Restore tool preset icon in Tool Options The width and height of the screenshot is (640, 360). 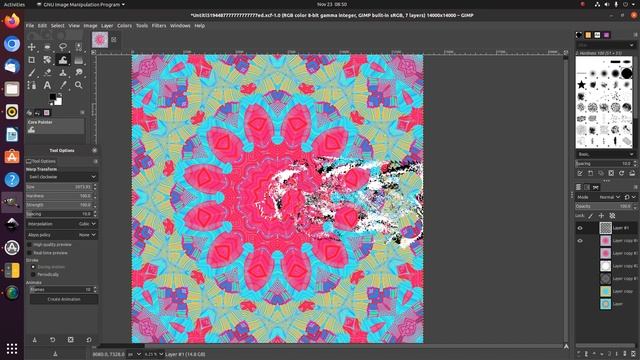(53, 340)
